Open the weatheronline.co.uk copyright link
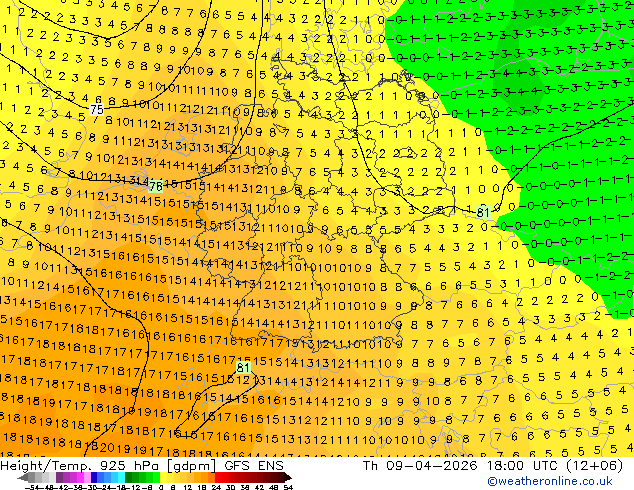The width and height of the screenshot is (634, 490). [x=549, y=481]
